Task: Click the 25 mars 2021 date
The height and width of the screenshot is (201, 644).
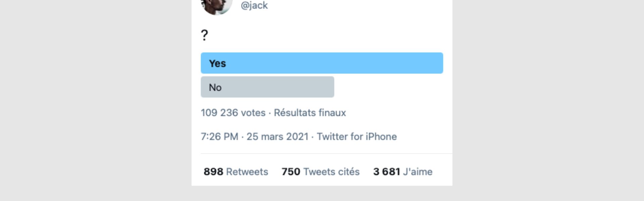Action: pyautogui.click(x=277, y=137)
